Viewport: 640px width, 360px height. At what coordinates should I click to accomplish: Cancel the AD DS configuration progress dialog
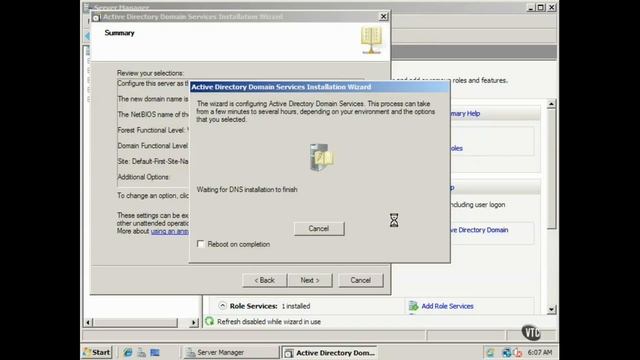tap(319, 229)
